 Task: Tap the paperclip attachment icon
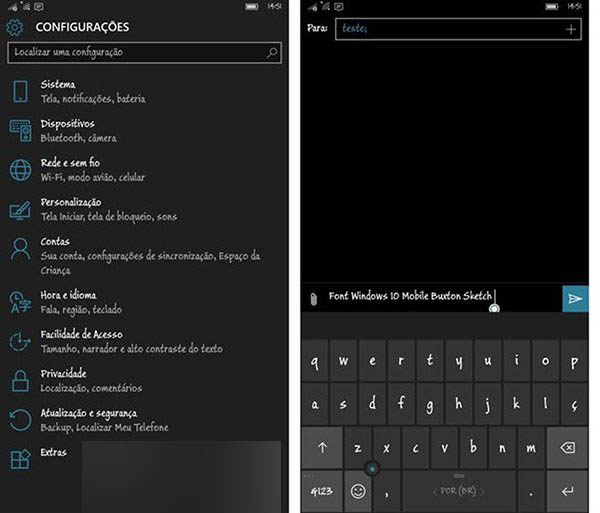point(313,298)
